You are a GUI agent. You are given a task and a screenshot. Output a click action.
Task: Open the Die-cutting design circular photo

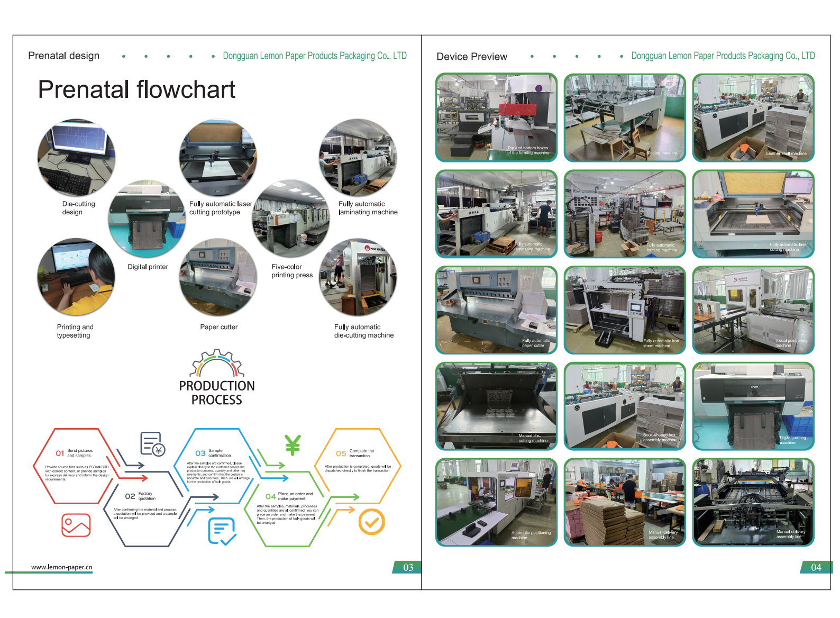point(76,158)
